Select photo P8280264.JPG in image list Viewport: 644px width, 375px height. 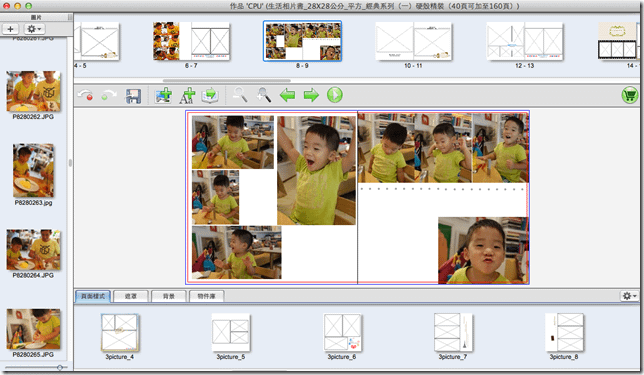[x=33, y=250]
